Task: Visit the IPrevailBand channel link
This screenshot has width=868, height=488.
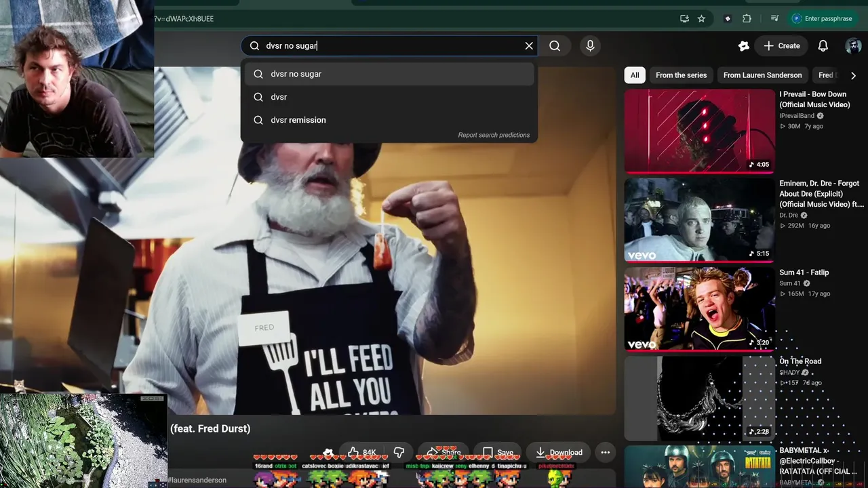Action: (797, 116)
